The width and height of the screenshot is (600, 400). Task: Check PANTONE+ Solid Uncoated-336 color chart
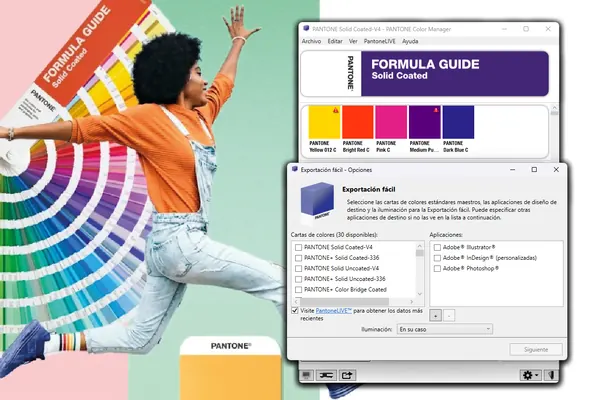click(x=298, y=279)
